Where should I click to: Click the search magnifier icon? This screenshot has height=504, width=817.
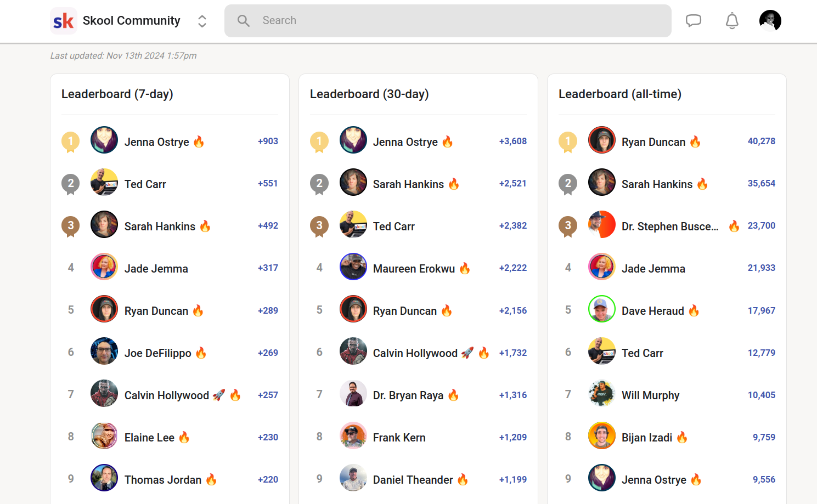[244, 21]
